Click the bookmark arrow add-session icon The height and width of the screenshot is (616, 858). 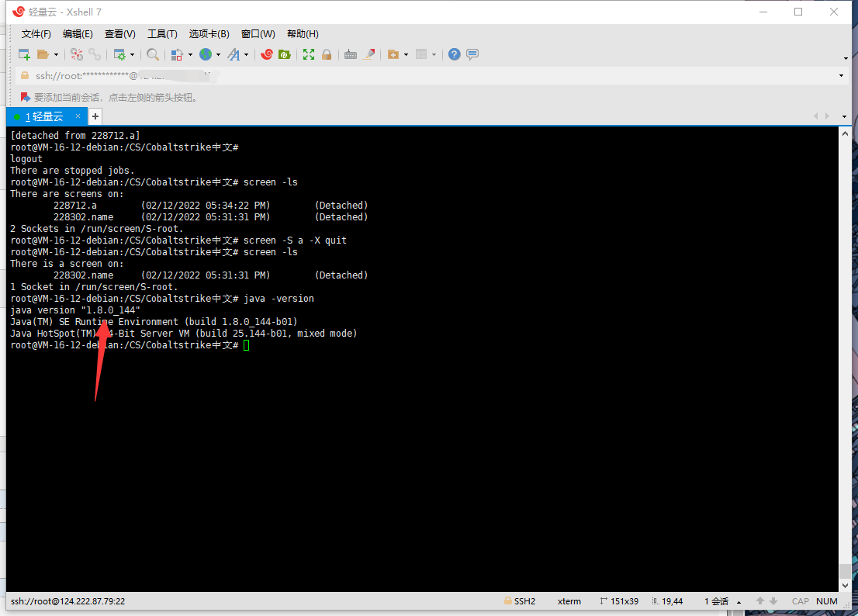tap(25, 98)
